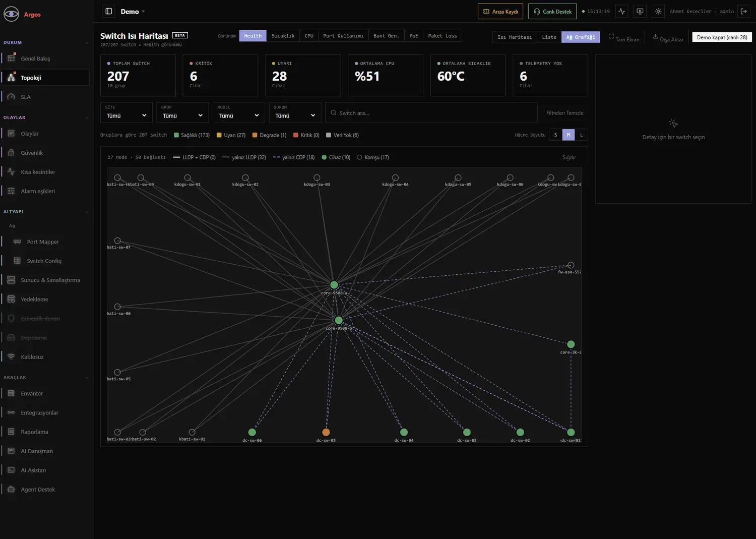
Task: Click the Argos eye logo
Action: [x=11, y=14]
